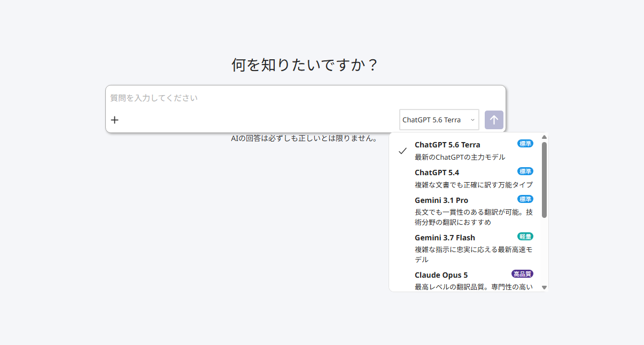Click the scrollbar up arrow in model list
This screenshot has width=644, height=345.
pyautogui.click(x=544, y=137)
